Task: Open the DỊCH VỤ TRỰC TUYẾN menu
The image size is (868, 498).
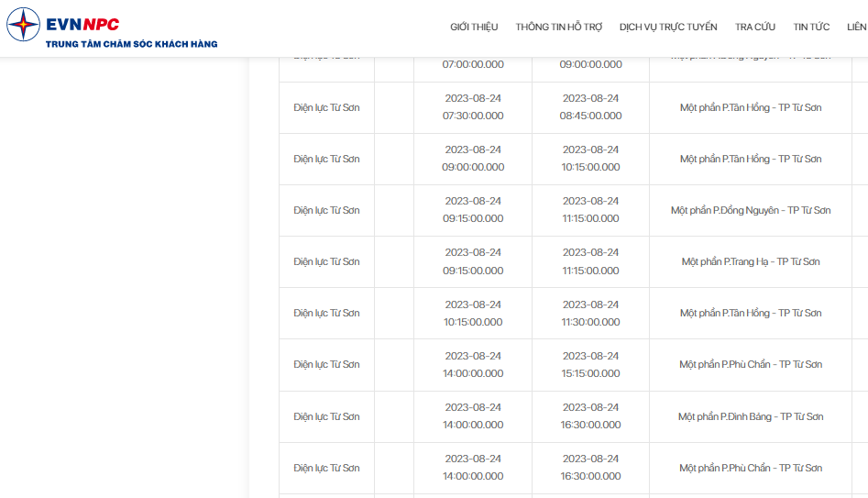Action: coord(668,27)
